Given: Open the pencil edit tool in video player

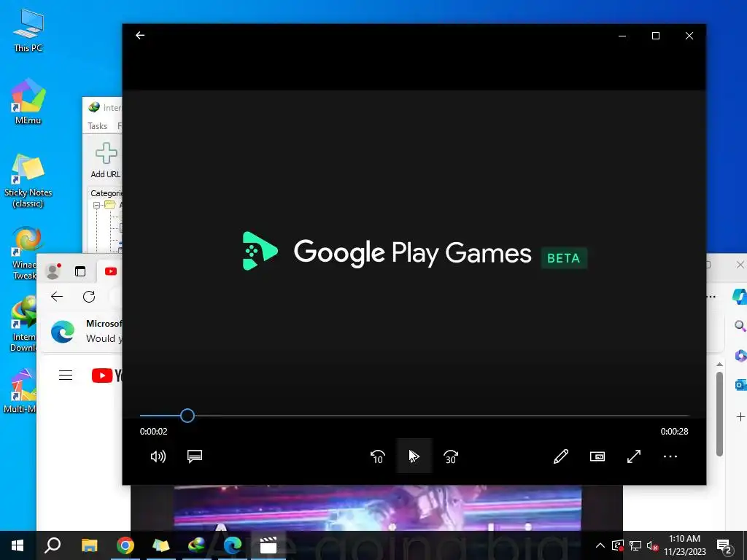Looking at the screenshot, I should click(561, 456).
